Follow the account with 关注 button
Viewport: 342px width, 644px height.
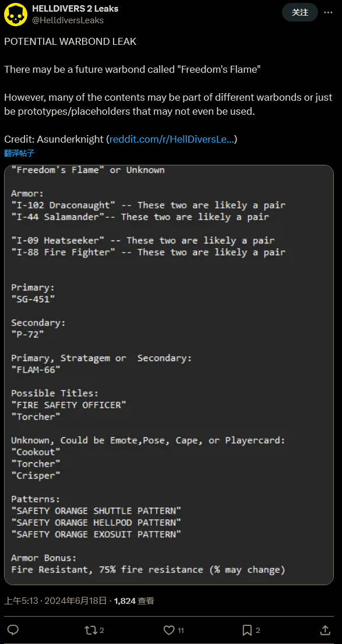(300, 12)
